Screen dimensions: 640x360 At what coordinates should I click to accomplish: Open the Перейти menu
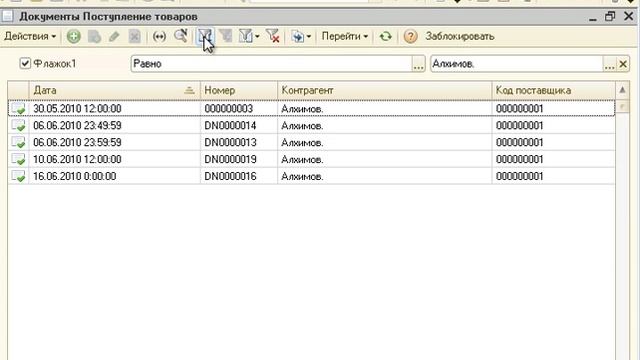click(x=345, y=36)
